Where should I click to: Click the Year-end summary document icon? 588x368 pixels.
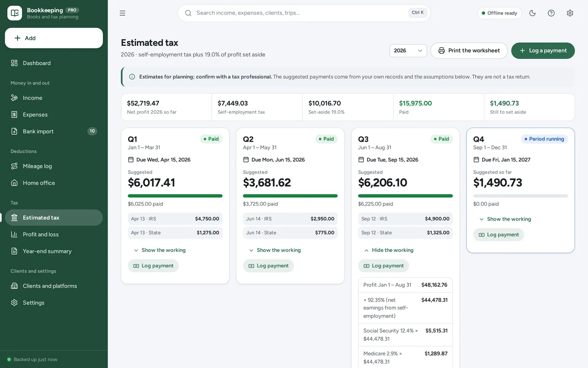pos(14,252)
